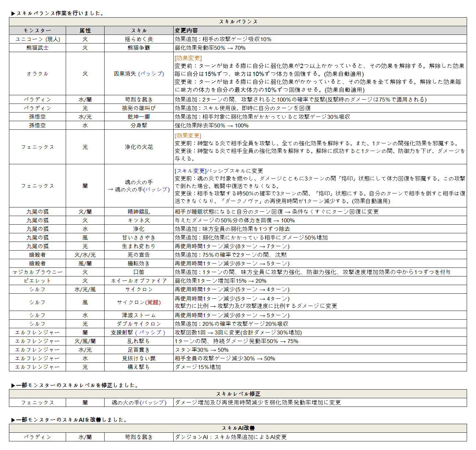Click the 機転効き skill cell
The height and width of the screenshot is (450, 476).
point(139,263)
